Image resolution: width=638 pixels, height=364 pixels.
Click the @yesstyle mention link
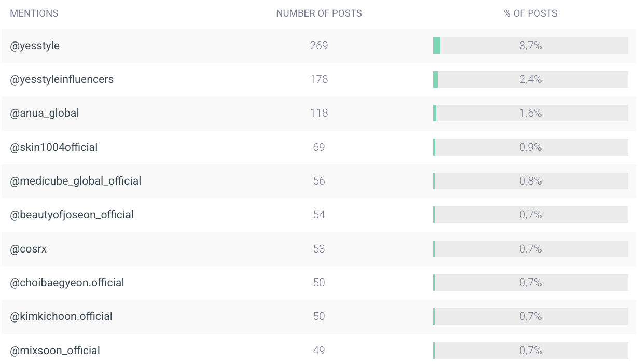pyautogui.click(x=35, y=46)
